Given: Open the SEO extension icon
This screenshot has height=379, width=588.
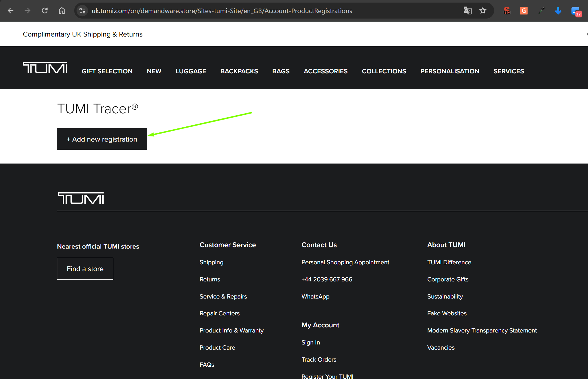Looking at the screenshot, I should coord(507,11).
